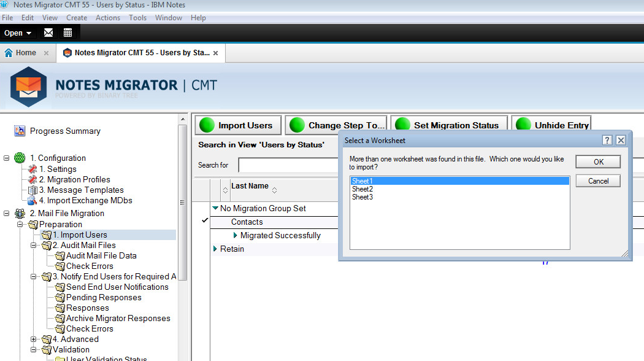This screenshot has width=644, height=361.
Task: Click the Home tab house icon
Action: point(8,53)
